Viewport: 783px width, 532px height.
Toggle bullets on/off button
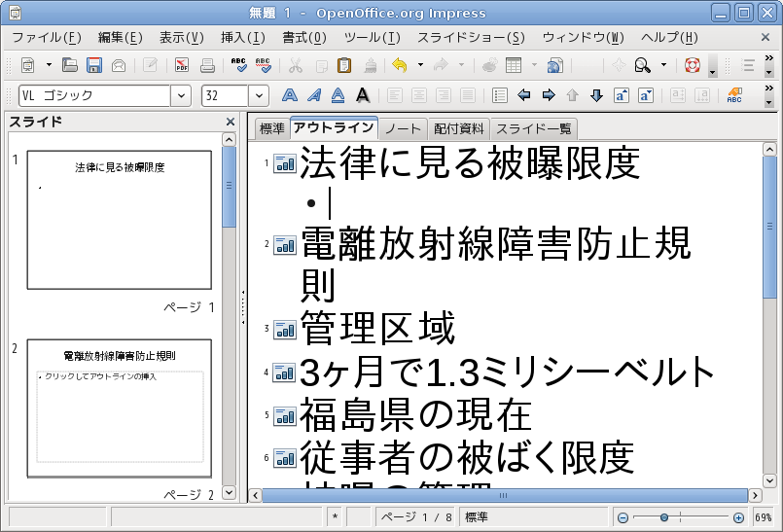click(x=500, y=95)
